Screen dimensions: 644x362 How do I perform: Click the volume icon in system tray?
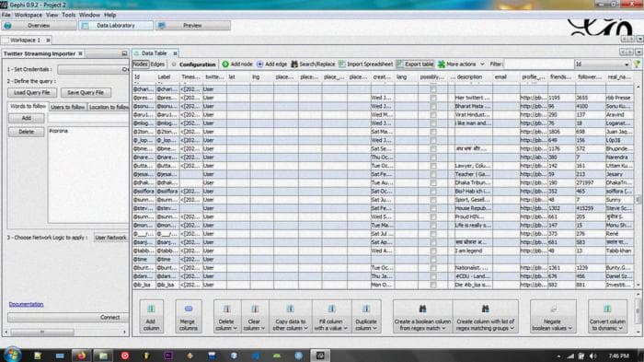pos(592,356)
